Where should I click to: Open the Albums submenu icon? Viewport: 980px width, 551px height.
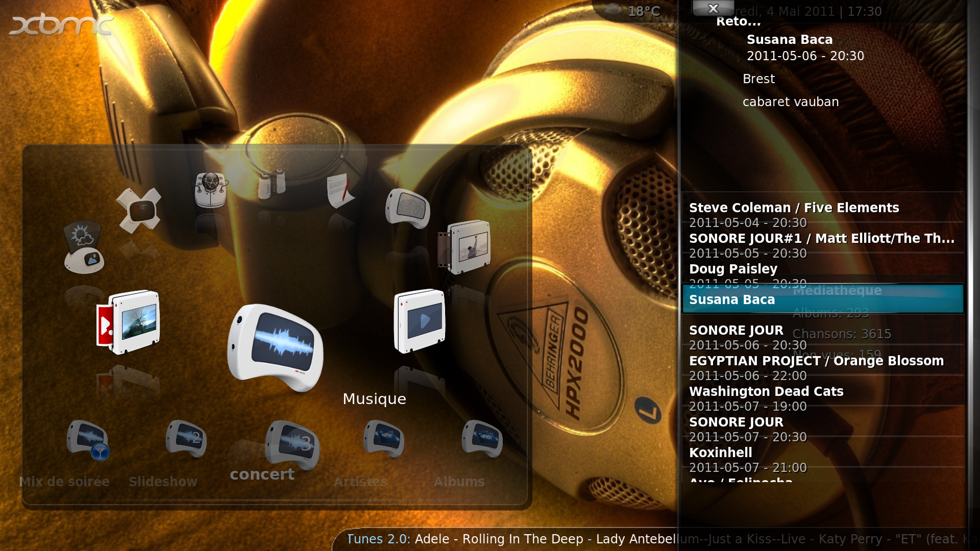coord(482,438)
